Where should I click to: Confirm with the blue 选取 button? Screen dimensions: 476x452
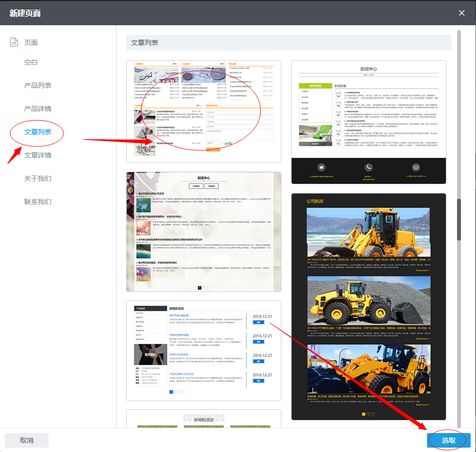(448, 440)
